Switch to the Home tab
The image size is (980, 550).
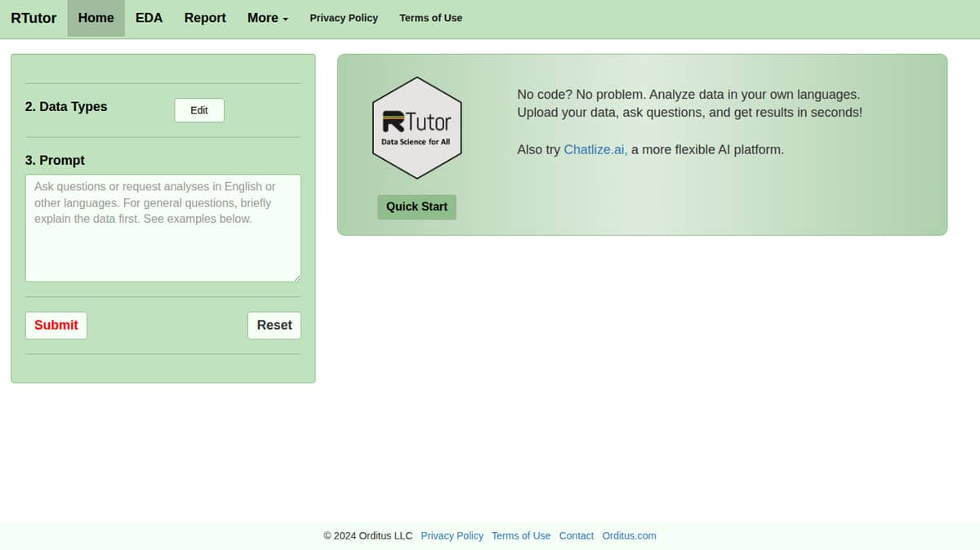point(96,18)
